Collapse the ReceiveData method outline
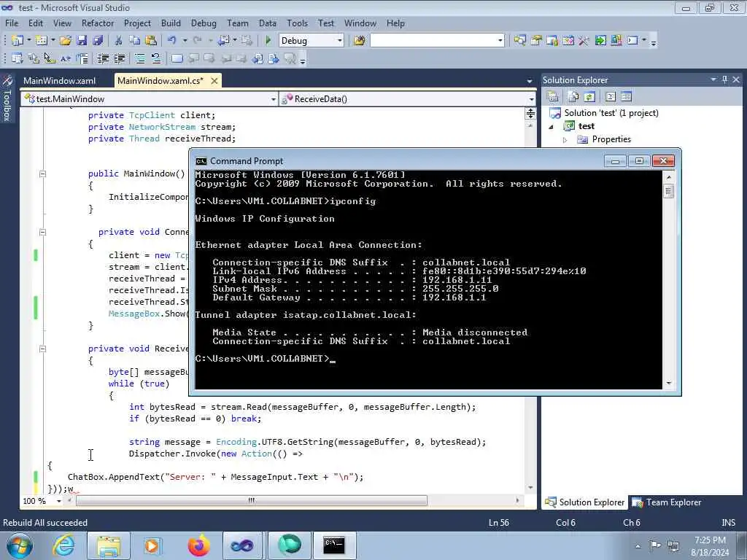Viewport: 747px width, 560px height. pyautogui.click(x=42, y=349)
